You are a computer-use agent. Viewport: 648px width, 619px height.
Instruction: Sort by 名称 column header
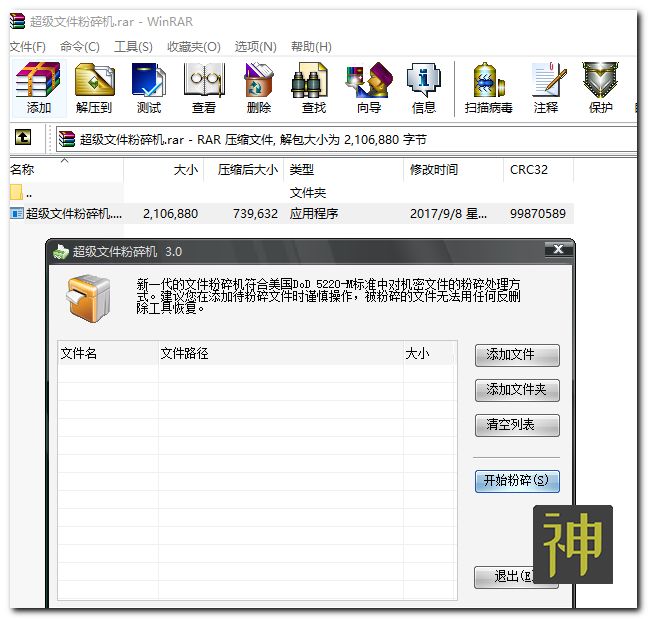[66, 169]
